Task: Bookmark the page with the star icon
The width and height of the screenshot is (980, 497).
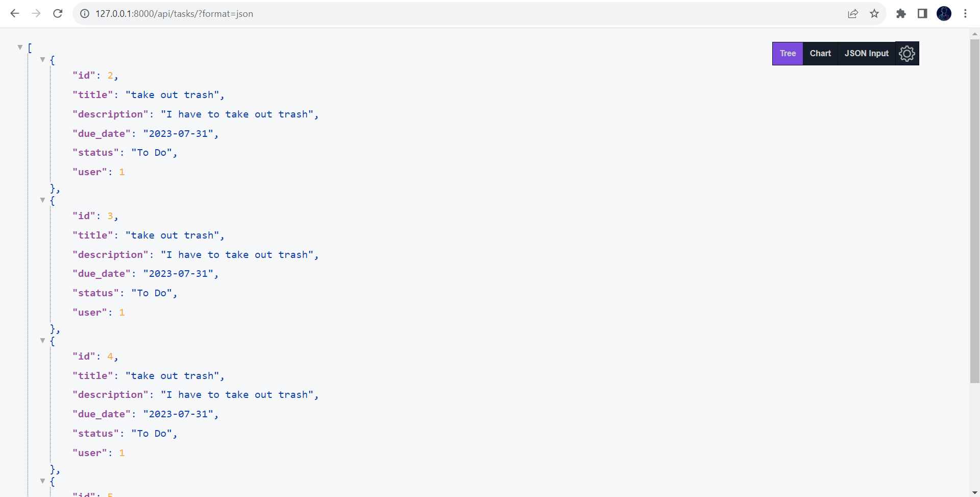Action: point(874,14)
